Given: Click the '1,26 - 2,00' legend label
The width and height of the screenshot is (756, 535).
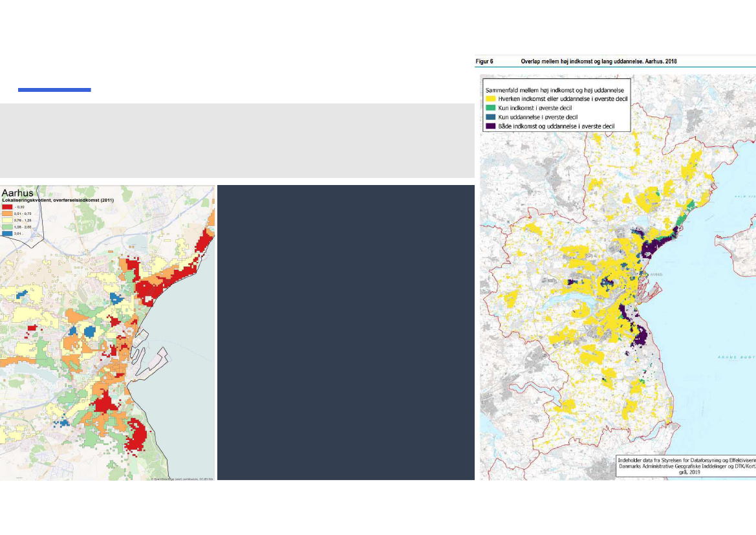Looking at the screenshot, I should point(23,226).
